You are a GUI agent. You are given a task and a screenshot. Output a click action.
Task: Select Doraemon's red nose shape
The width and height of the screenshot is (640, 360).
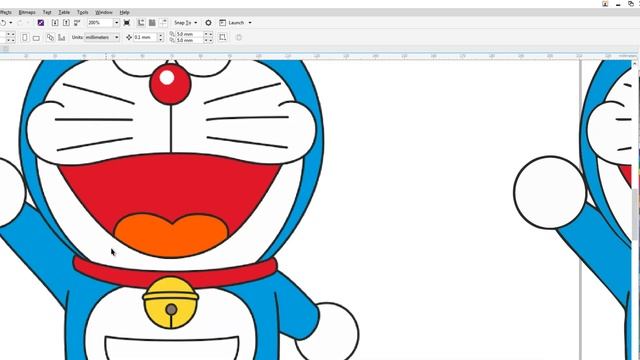point(170,84)
